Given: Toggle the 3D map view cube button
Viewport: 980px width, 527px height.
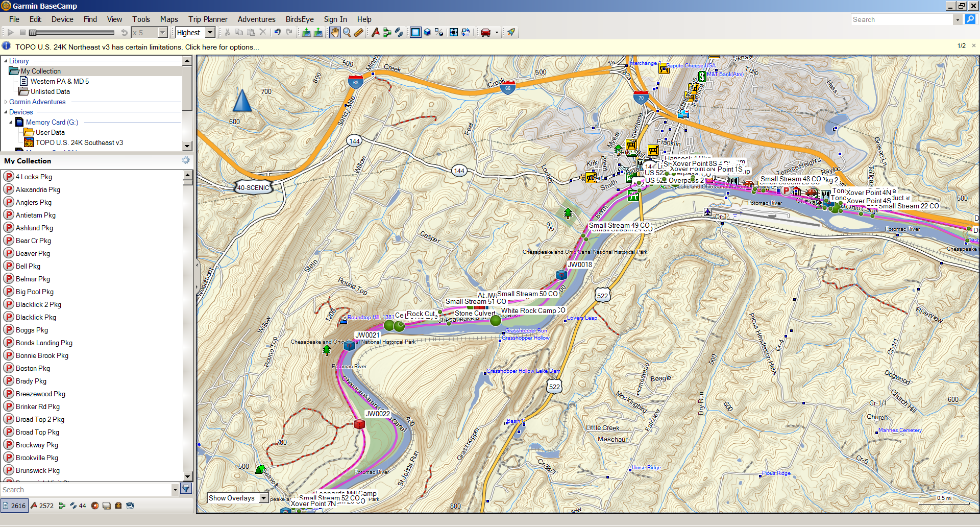Looking at the screenshot, I should pyautogui.click(x=427, y=33).
